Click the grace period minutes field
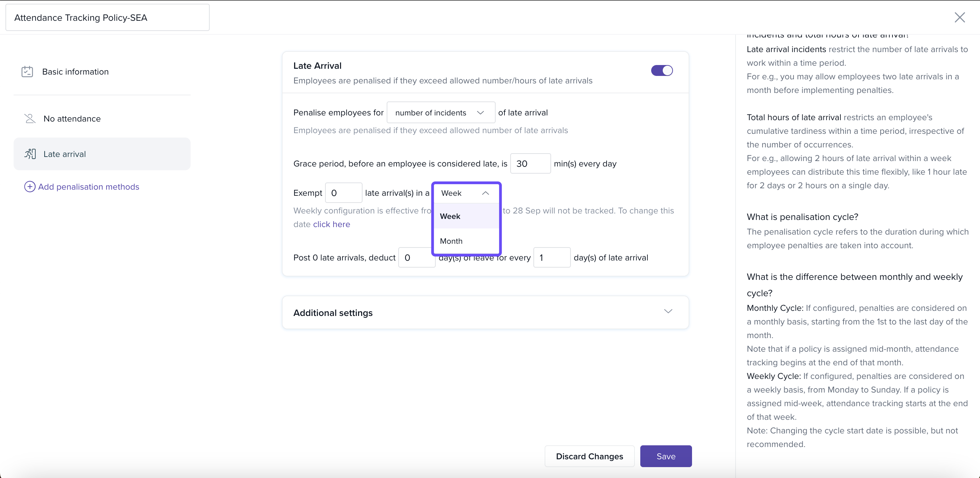980x478 pixels. [530, 164]
